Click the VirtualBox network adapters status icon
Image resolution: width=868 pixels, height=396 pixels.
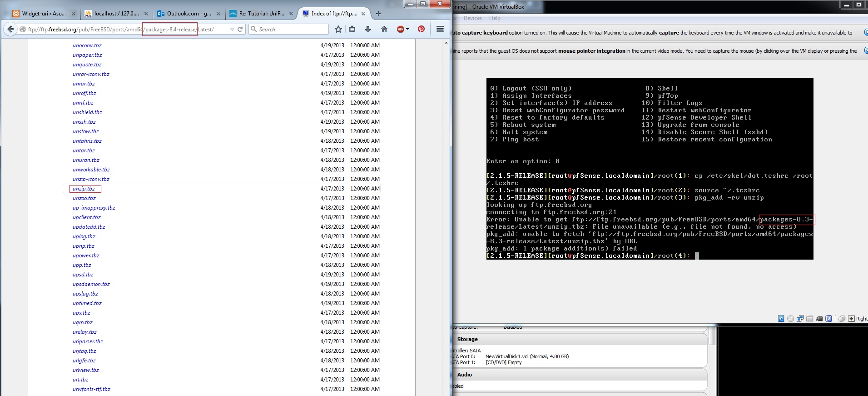coord(800,319)
